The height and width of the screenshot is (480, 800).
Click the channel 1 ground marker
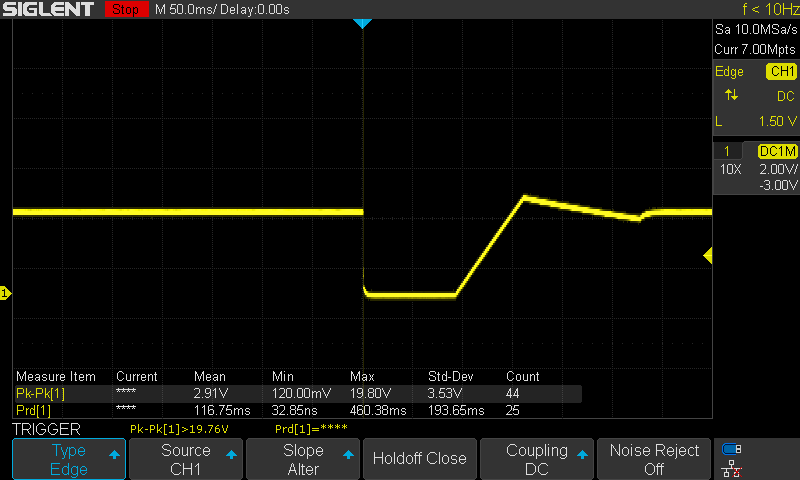pos(4,293)
